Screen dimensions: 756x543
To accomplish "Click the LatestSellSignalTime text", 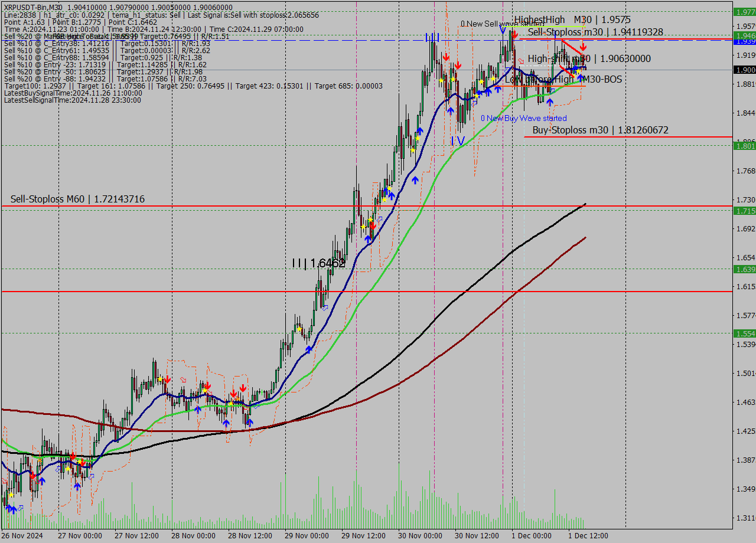I will click(72, 100).
